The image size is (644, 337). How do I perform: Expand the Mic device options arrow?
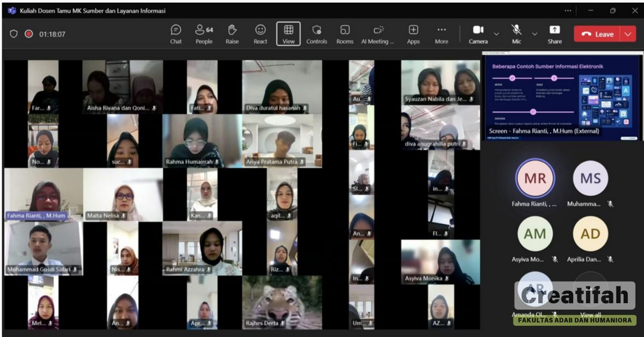535,34
